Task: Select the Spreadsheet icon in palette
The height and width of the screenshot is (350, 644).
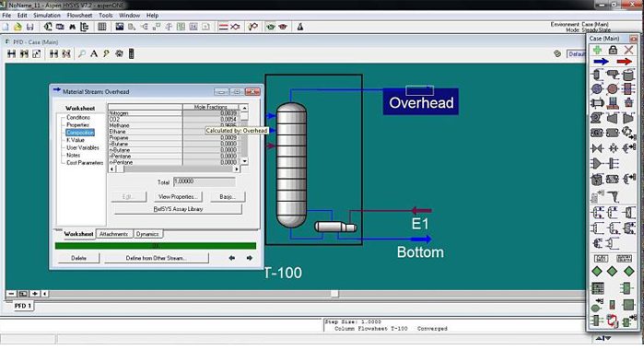Action: 597,288
